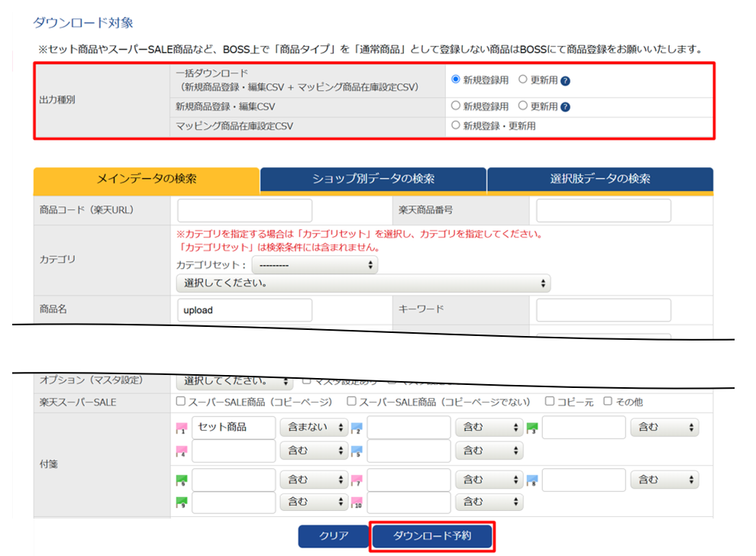Image resolution: width=756 pixels, height=556 pixels.
Task: Focus the flag 6 text field
Action: click(234, 480)
